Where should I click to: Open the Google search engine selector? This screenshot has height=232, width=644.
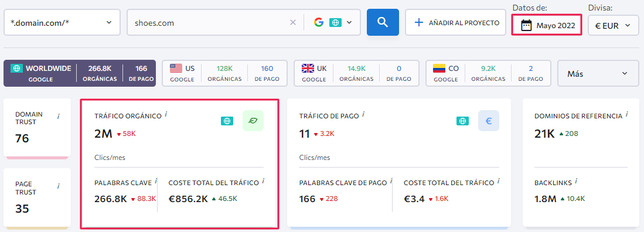(x=333, y=23)
